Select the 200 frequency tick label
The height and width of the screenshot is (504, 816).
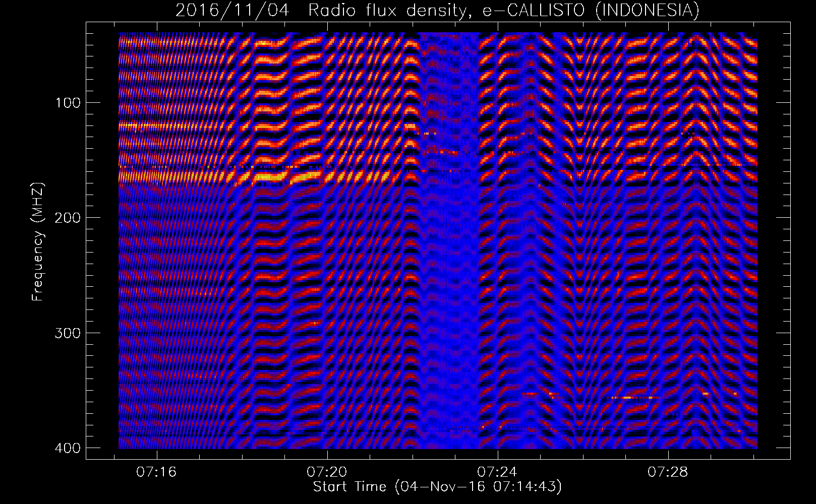tap(68, 218)
